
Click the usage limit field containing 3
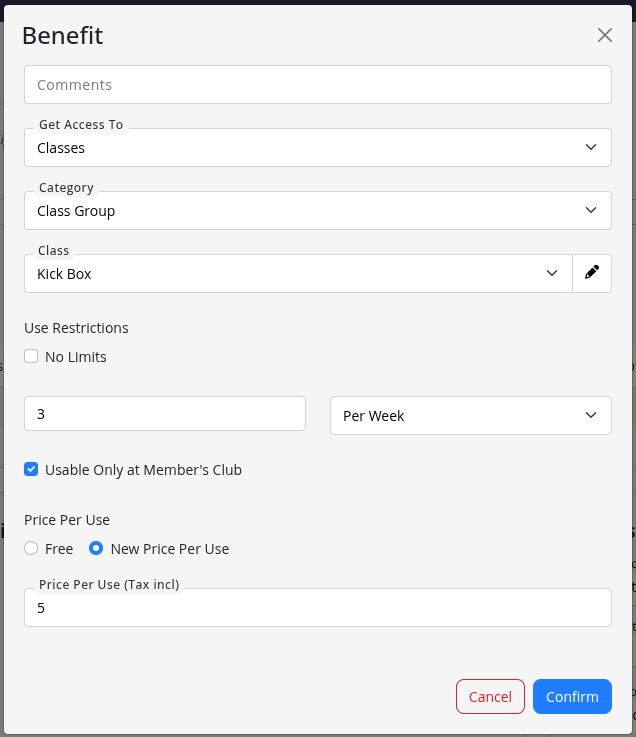point(165,413)
